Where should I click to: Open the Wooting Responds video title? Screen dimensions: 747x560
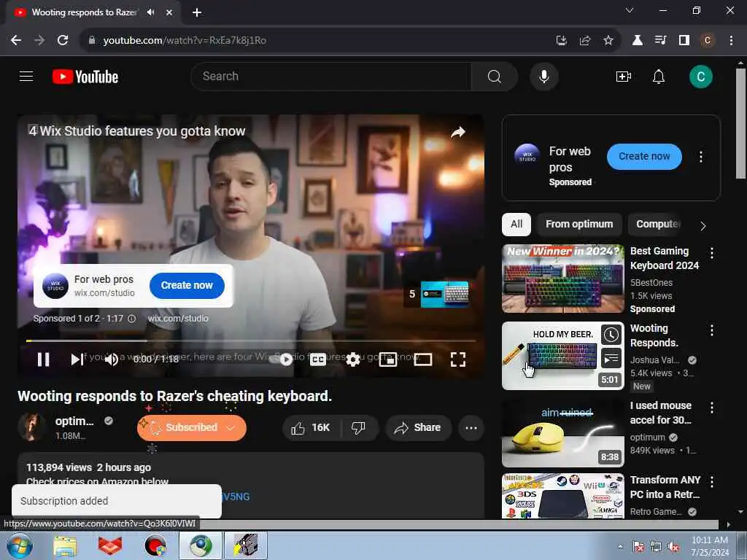tap(654, 335)
